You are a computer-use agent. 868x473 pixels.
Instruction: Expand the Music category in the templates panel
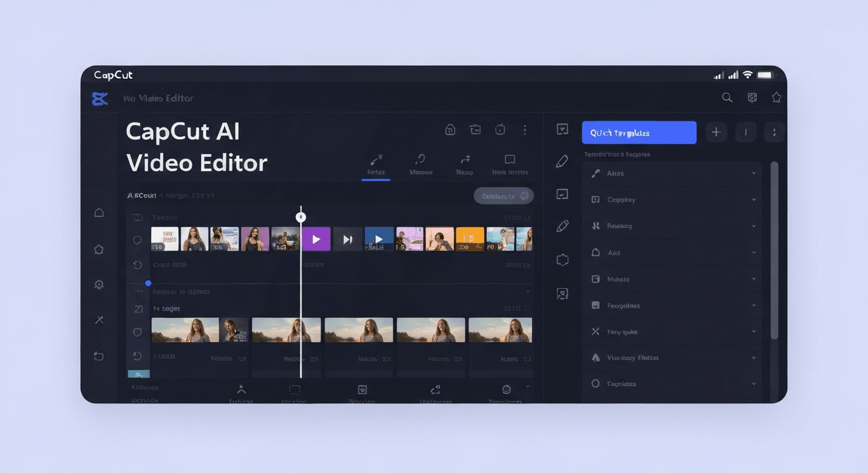[672, 279]
